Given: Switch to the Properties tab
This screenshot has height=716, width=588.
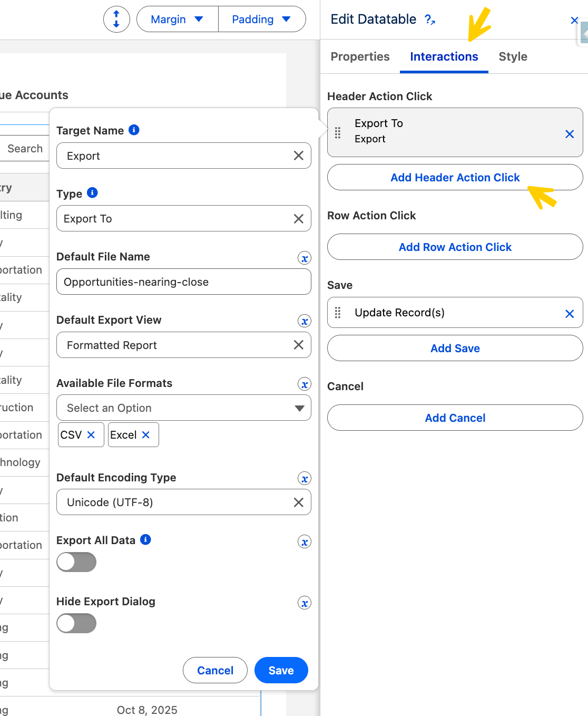Looking at the screenshot, I should coord(360,56).
